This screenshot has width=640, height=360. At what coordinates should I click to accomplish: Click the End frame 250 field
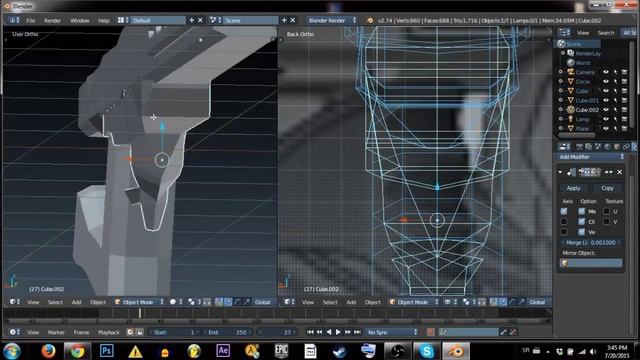click(x=227, y=332)
